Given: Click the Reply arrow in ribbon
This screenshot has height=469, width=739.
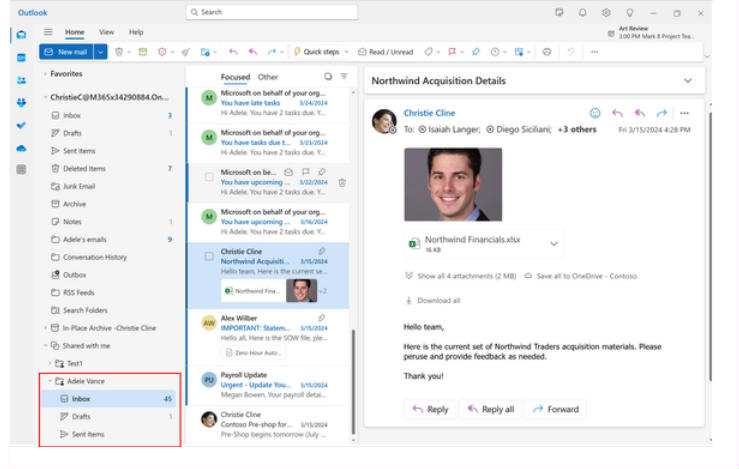Looking at the screenshot, I should tap(233, 52).
